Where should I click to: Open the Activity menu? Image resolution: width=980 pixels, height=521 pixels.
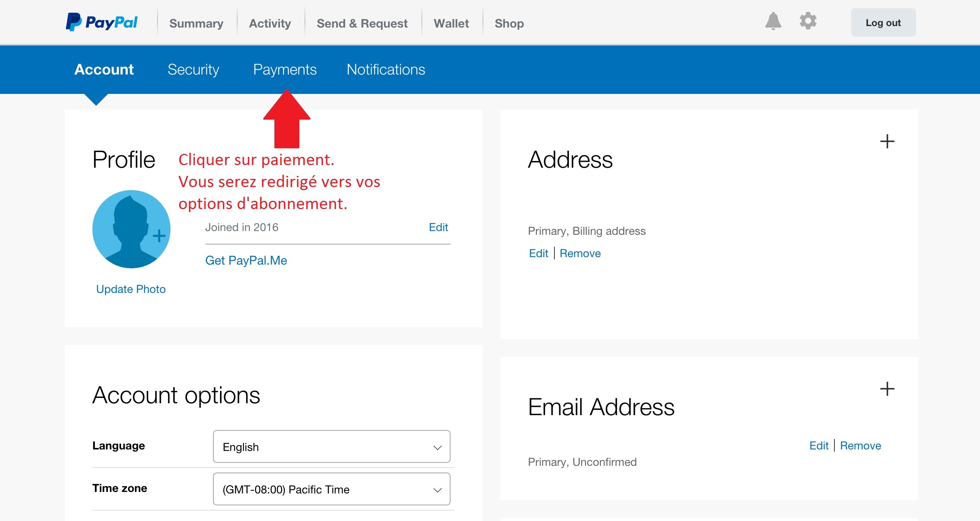(x=270, y=23)
